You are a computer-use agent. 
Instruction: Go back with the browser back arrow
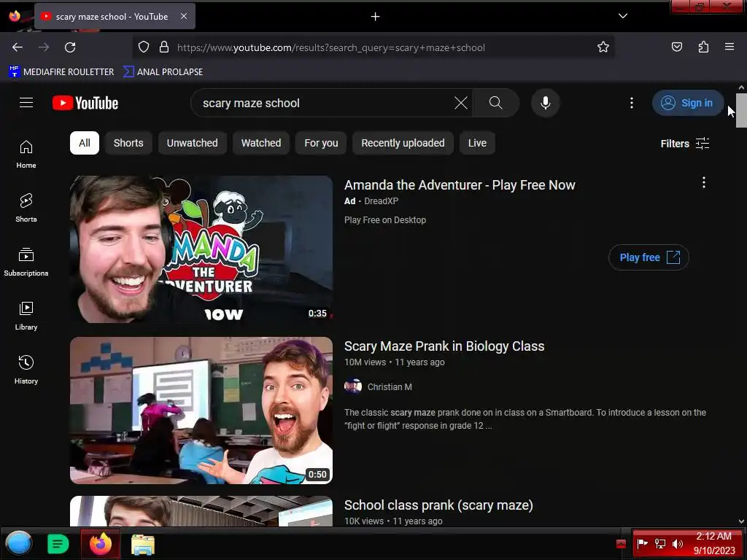tap(18, 47)
